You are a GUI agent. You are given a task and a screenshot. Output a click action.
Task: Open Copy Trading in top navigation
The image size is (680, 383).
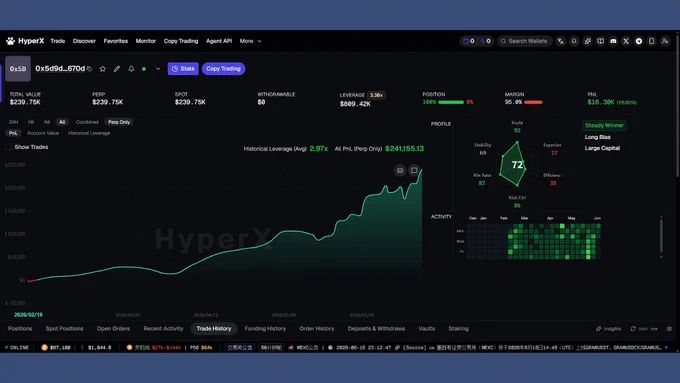coord(181,41)
